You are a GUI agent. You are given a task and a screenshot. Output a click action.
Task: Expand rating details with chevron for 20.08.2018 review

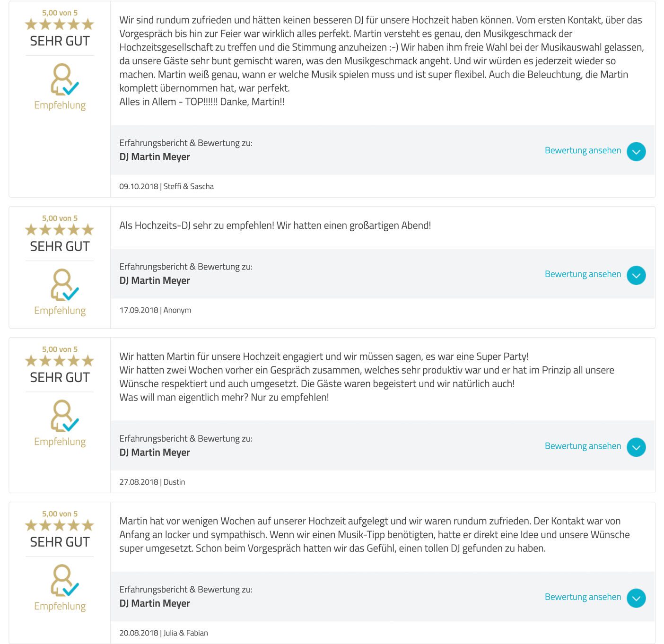click(636, 598)
